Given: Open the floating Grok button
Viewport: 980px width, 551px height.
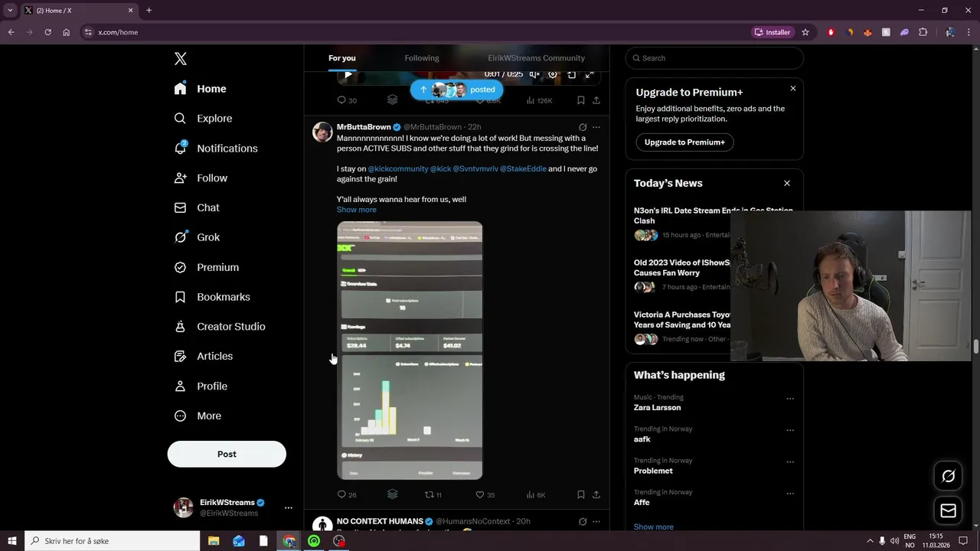Looking at the screenshot, I should pos(948,476).
